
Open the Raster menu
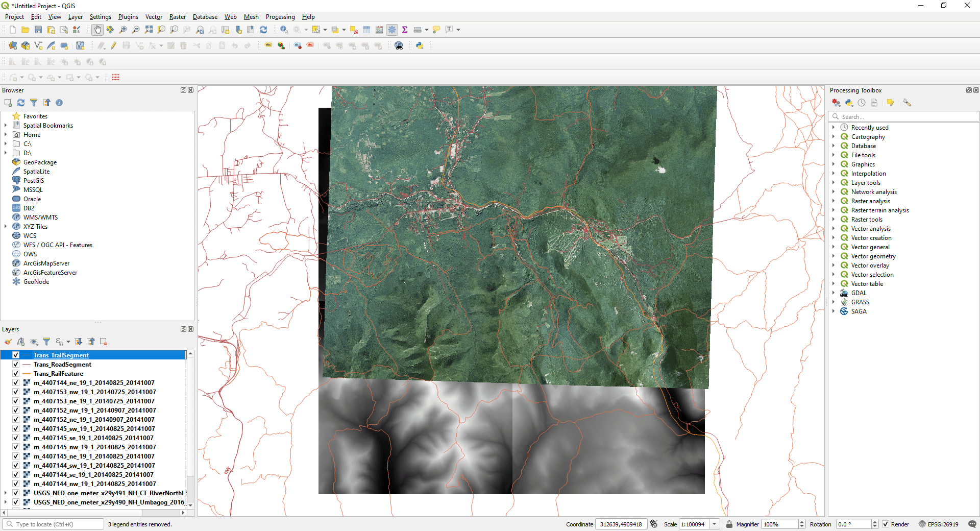tap(178, 17)
